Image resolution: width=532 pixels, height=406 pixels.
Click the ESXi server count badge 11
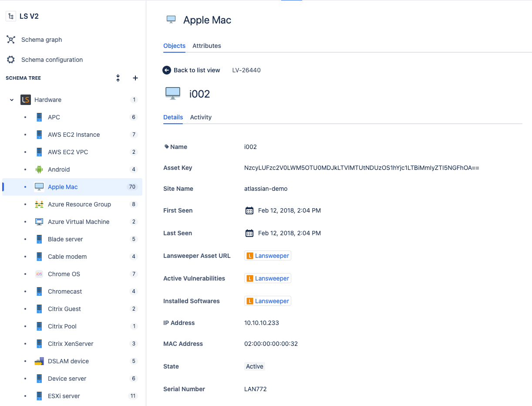click(x=133, y=396)
